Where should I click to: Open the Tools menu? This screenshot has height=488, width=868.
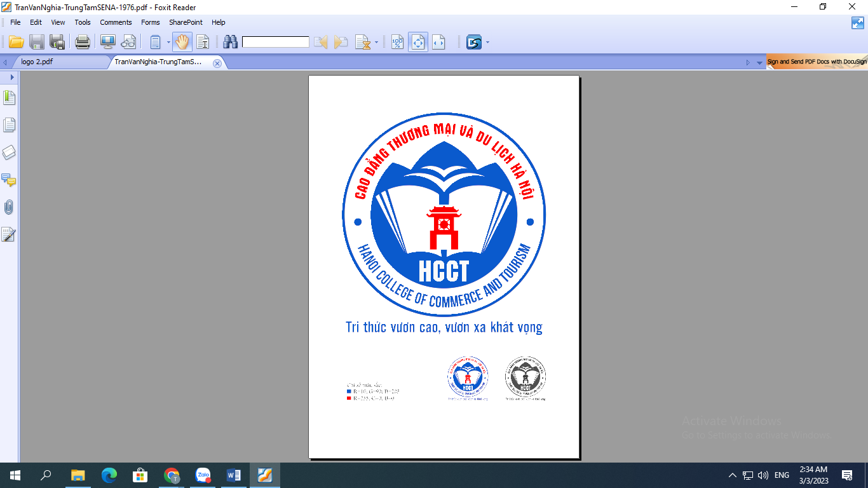pos(83,22)
